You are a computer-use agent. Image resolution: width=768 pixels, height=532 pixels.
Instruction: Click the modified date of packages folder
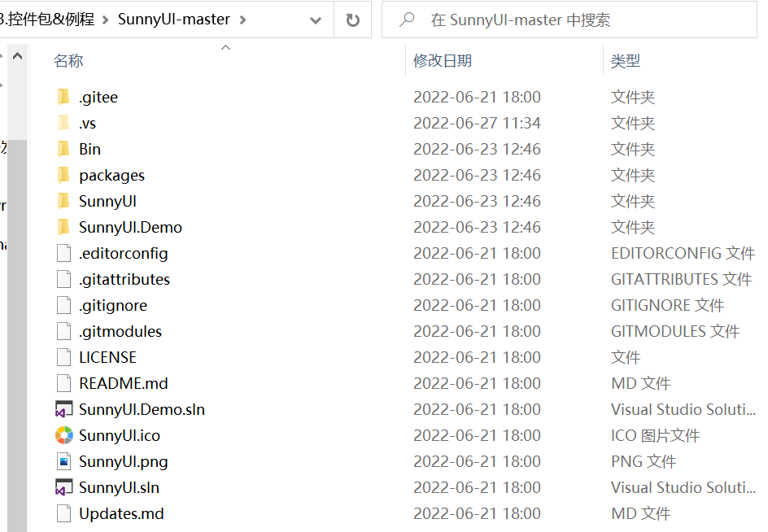(x=477, y=175)
